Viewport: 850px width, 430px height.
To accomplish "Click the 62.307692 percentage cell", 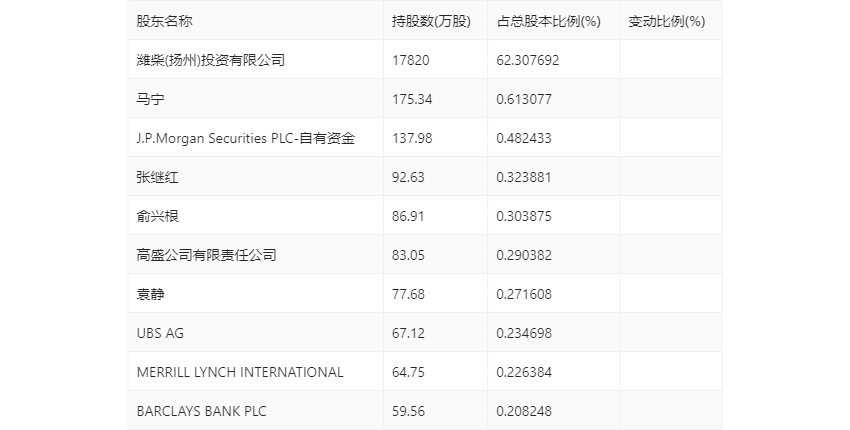I will tap(527, 60).
